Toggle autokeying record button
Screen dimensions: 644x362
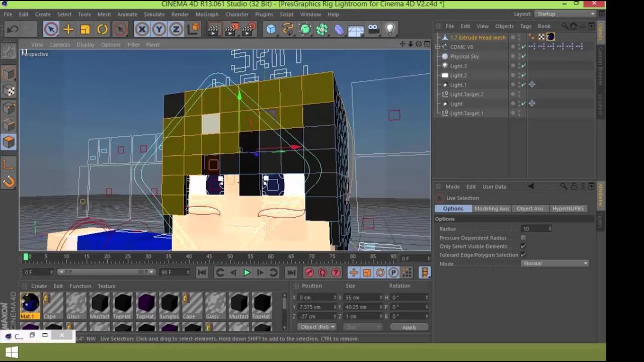point(323,273)
